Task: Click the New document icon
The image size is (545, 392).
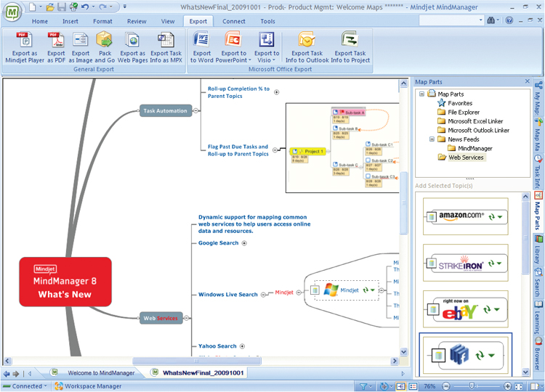Action: pos(32,7)
